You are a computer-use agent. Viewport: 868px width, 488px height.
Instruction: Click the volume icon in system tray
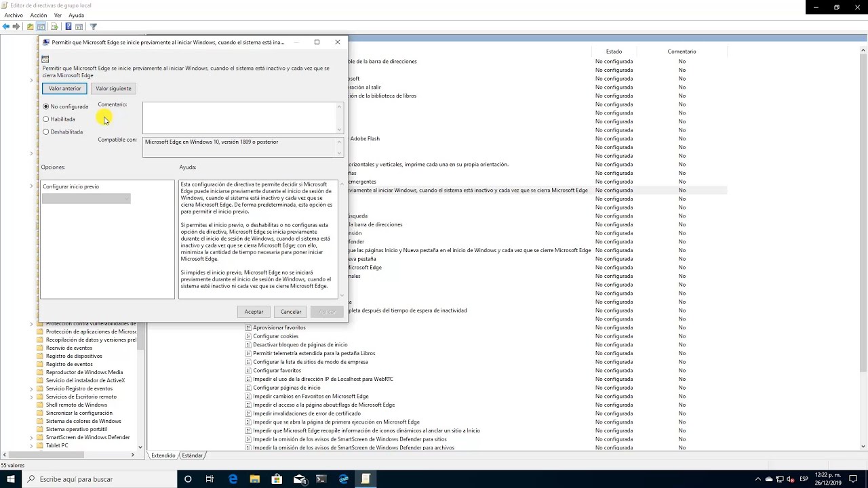[x=790, y=479]
